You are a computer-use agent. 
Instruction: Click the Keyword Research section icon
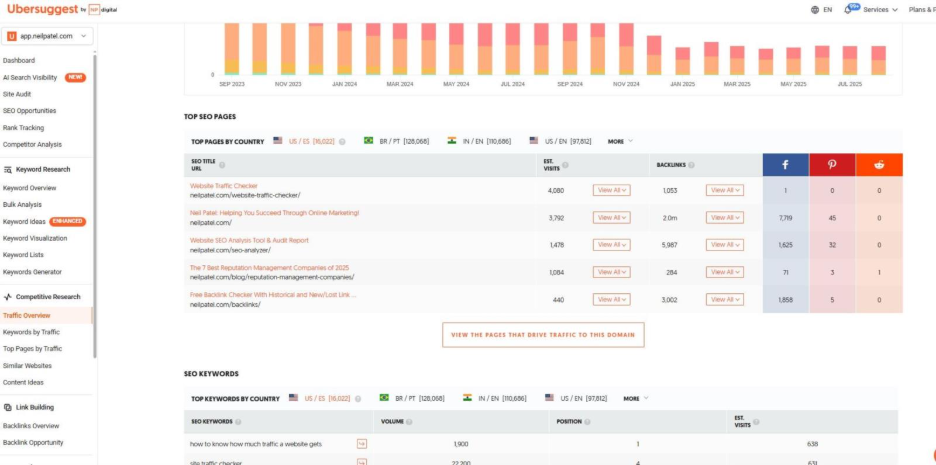tap(8, 170)
